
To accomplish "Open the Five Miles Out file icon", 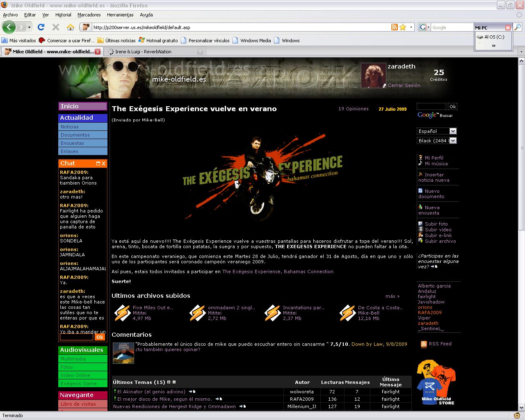I will 122,313.
